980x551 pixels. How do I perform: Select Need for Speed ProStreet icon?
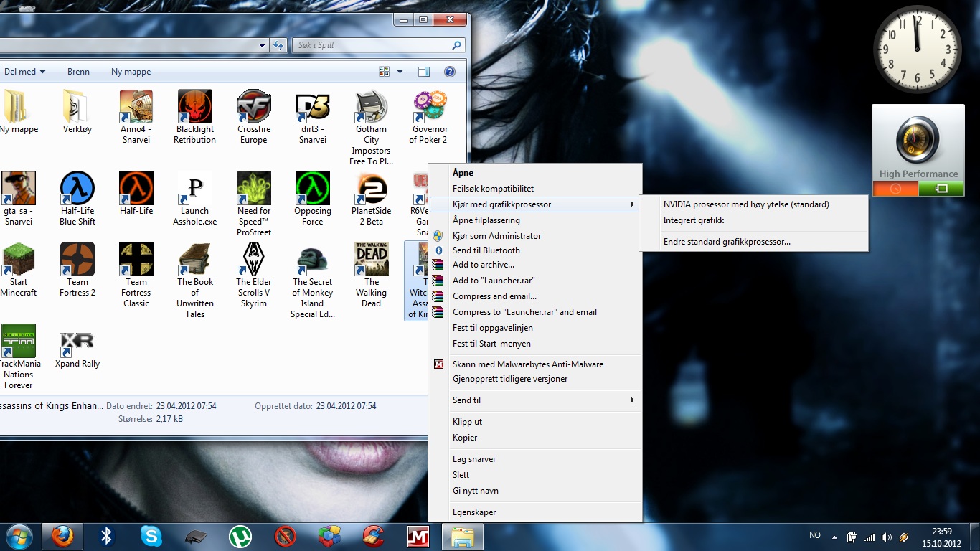(x=253, y=188)
